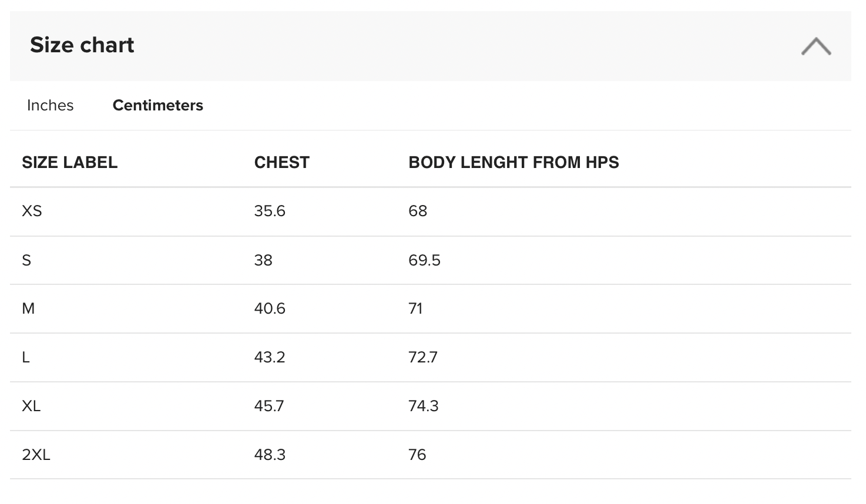Click the 40.6 chest value
Image resolution: width=866 pixels, height=504 pixels.
[x=270, y=309]
